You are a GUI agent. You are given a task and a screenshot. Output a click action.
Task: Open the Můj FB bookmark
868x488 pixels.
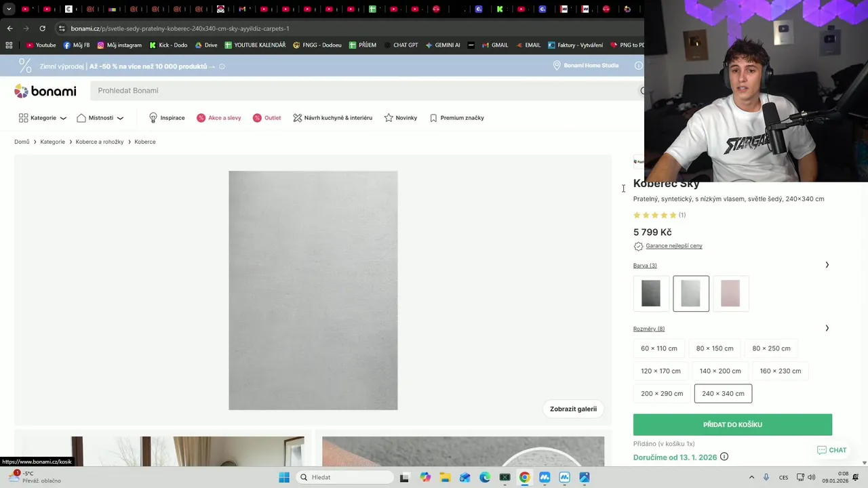77,45
